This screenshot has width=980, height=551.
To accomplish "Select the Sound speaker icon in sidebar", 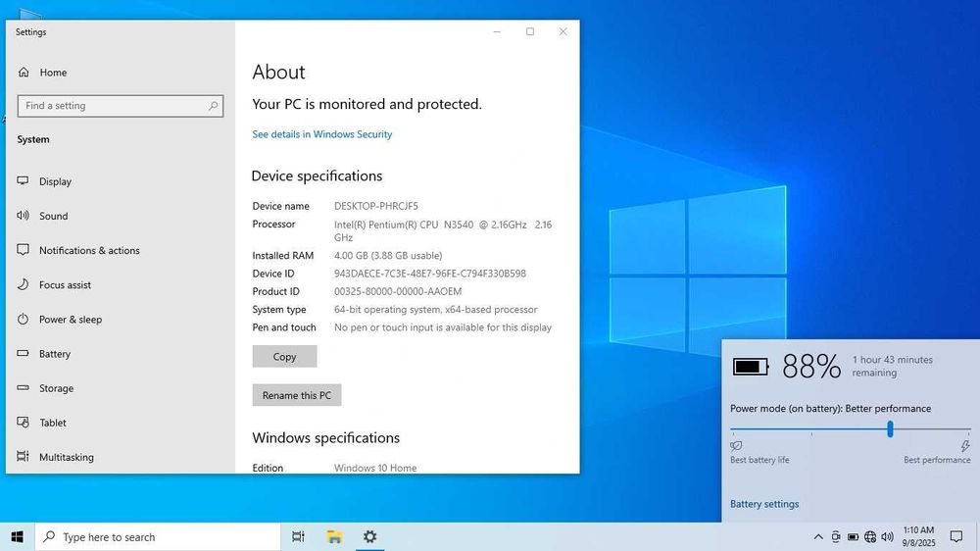I will (x=24, y=215).
